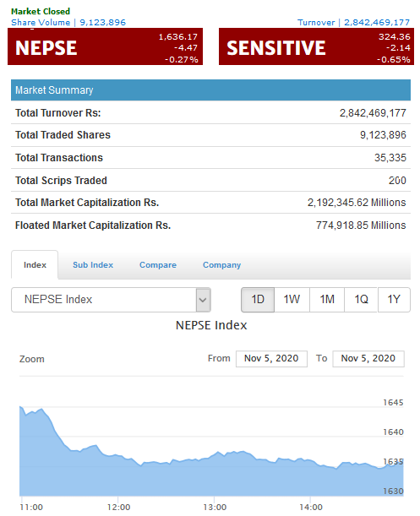Click the Share Volume 9,123,896 text
420x516 pixels.
pos(68,22)
